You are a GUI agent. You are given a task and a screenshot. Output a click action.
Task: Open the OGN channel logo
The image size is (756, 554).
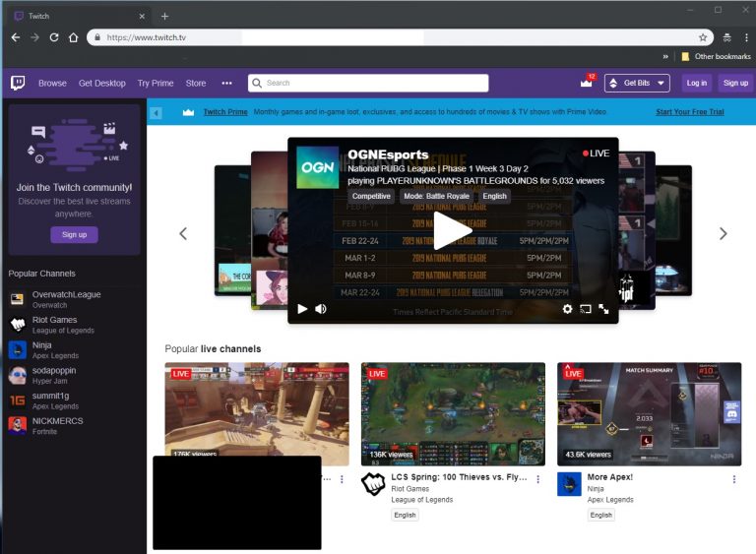pos(317,167)
